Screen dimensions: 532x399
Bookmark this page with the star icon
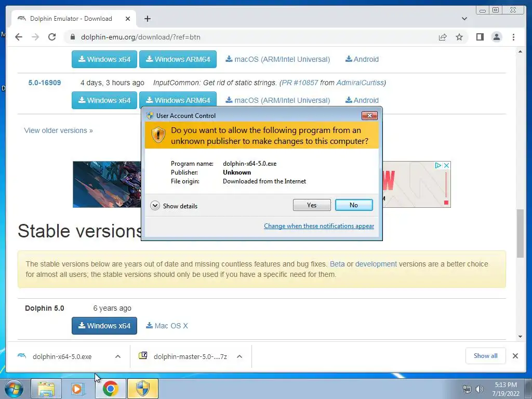click(459, 37)
